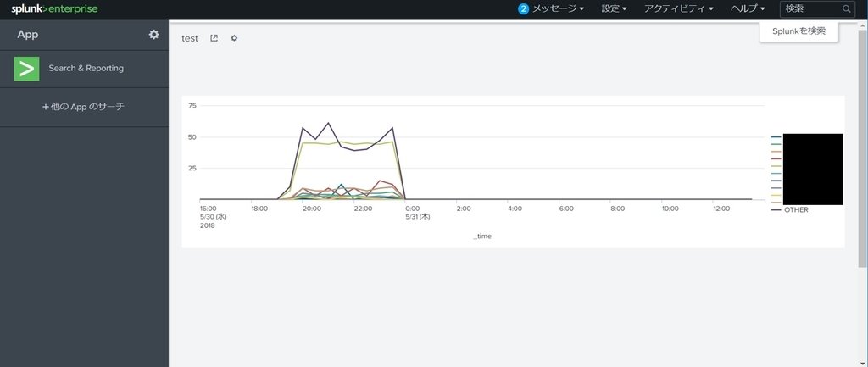Screen dimensions: 868x367
Task: Click the OTHER legend entry
Action: click(796, 209)
